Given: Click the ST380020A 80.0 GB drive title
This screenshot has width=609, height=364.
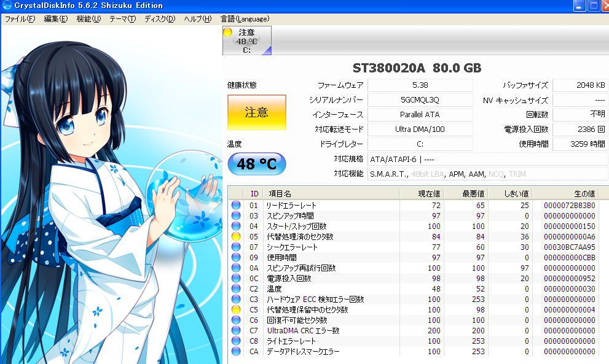Looking at the screenshot, I should (x=417, y=68).
